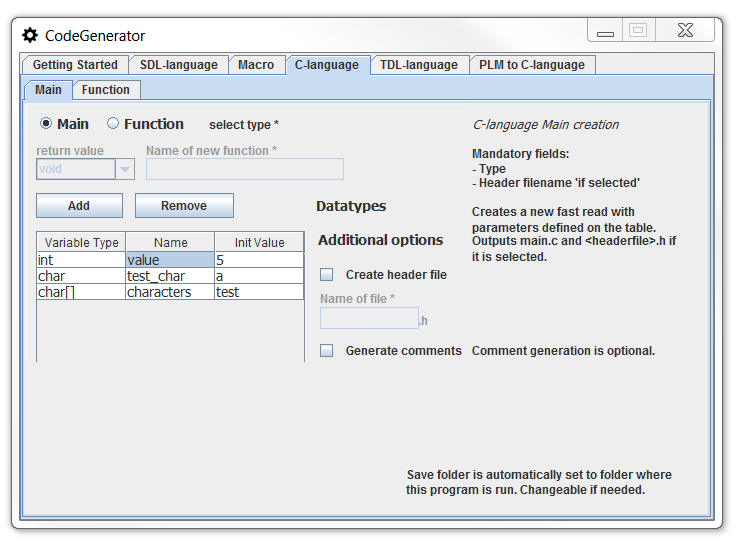Image resolution: width=742 pixels, height=541 pixels.
Task: Minimize the CodeGenerator window
Action: point(605,31)
